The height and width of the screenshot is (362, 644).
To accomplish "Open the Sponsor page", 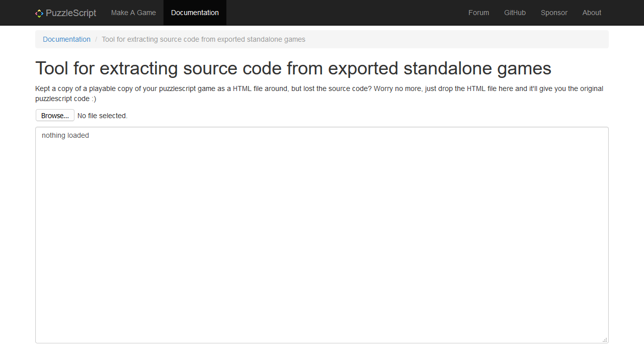I will point(554,13).
